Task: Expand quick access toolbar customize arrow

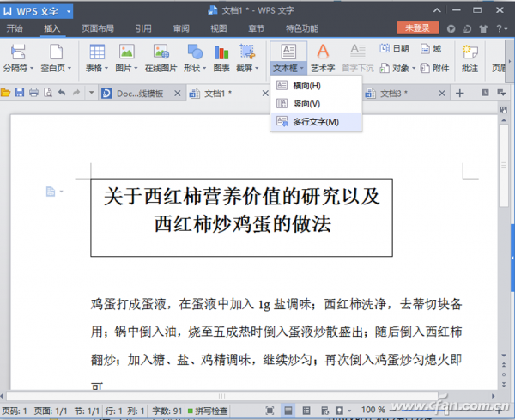Action: (92, 93)
